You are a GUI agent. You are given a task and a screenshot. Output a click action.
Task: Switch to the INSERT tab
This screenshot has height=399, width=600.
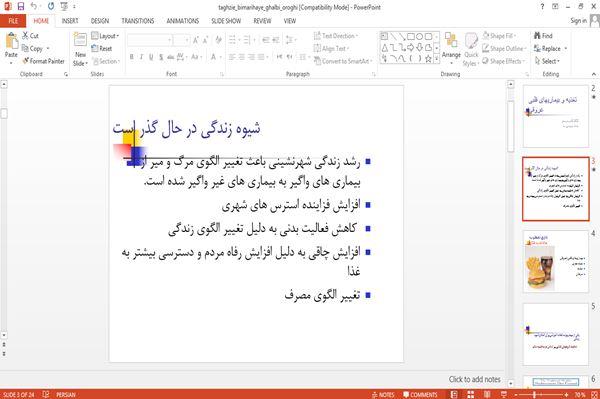point(70,21)
